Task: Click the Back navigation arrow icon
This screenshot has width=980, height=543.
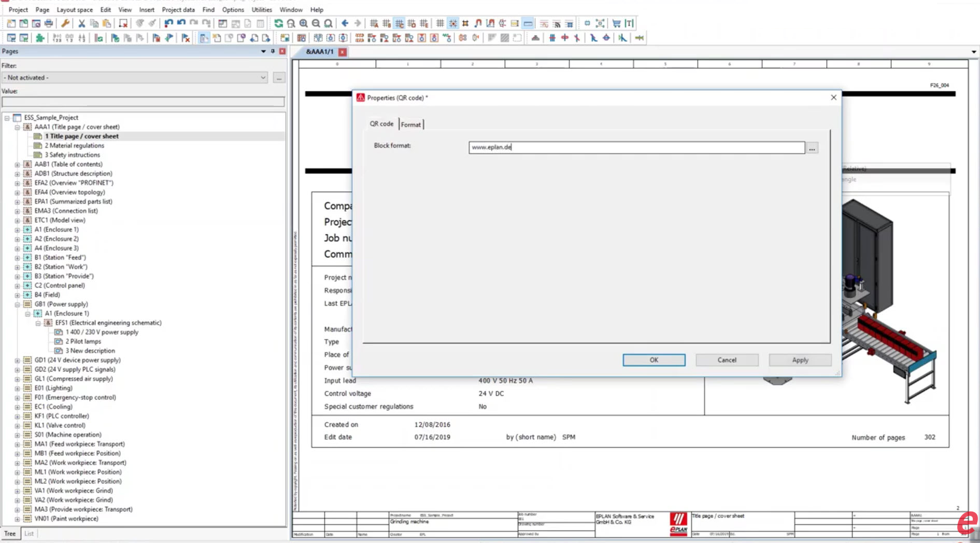Action: (x=345, y=23)
